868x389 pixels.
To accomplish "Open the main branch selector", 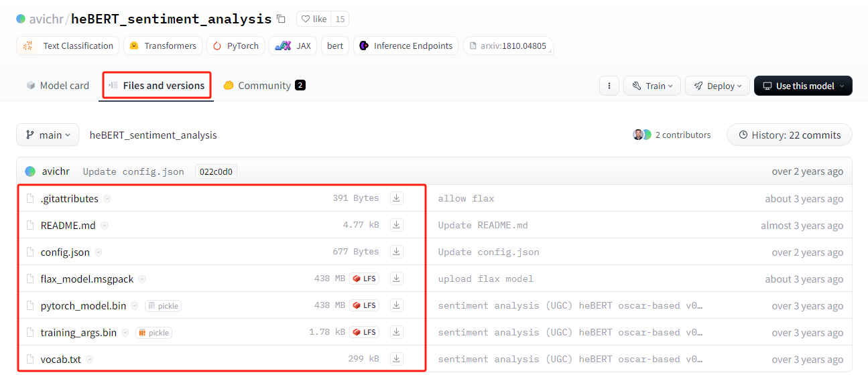I will 48,135.
